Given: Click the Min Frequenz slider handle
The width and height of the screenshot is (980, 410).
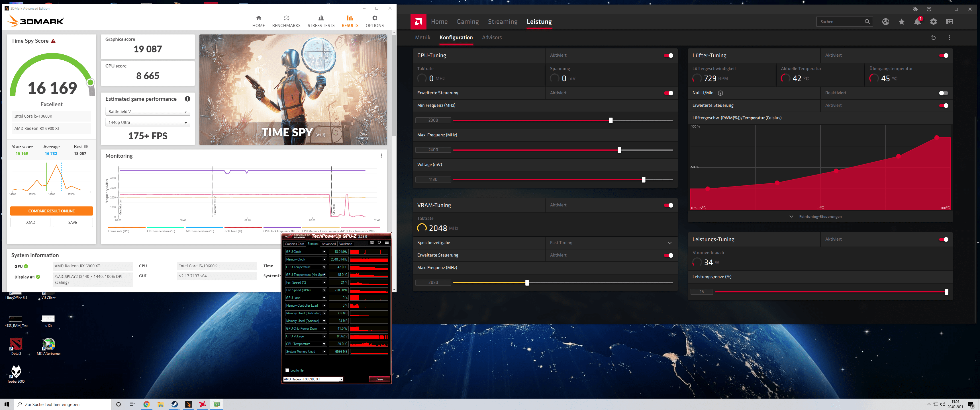Looking at the screenshot, I should pyautogui.click(x=611, y=120).
